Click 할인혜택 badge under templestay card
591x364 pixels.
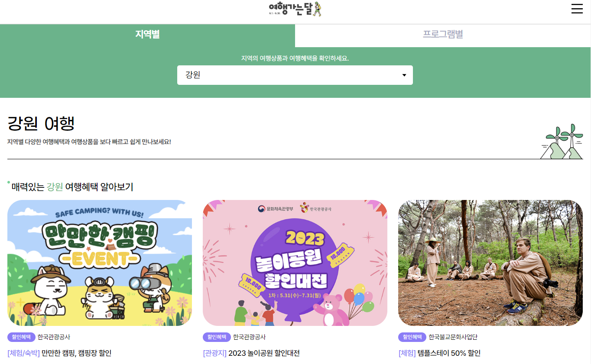pos(412,337)
